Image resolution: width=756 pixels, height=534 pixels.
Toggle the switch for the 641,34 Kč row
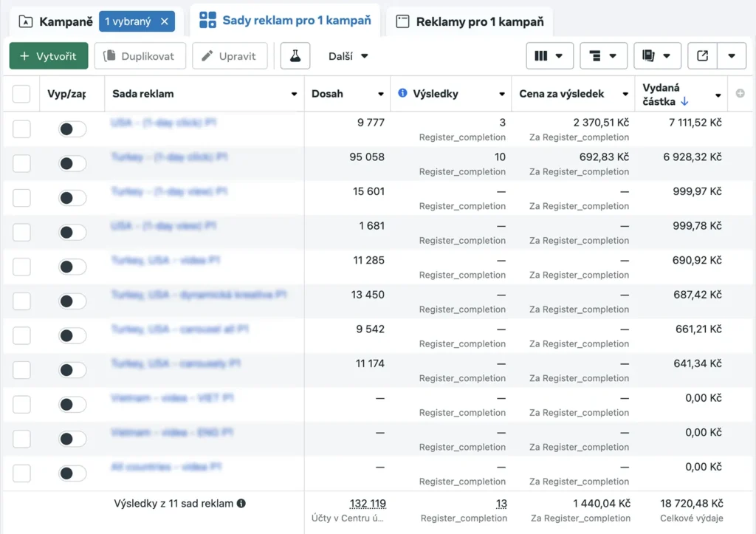pyautogui.click(x=72, y=370)
